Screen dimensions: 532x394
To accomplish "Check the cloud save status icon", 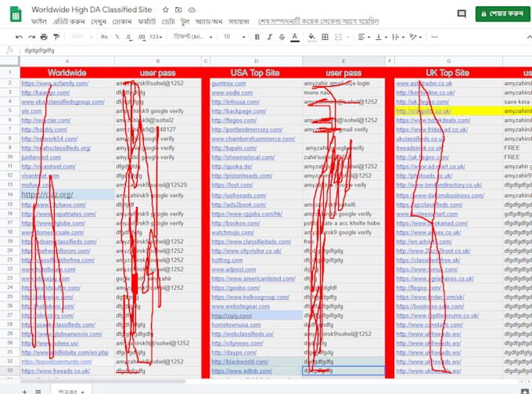I will click(192, 10).
